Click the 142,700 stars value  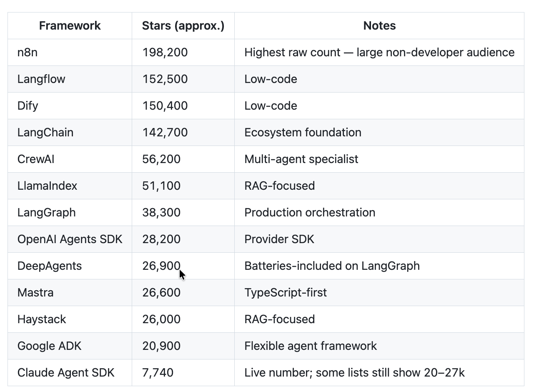[x=165, y=133]
